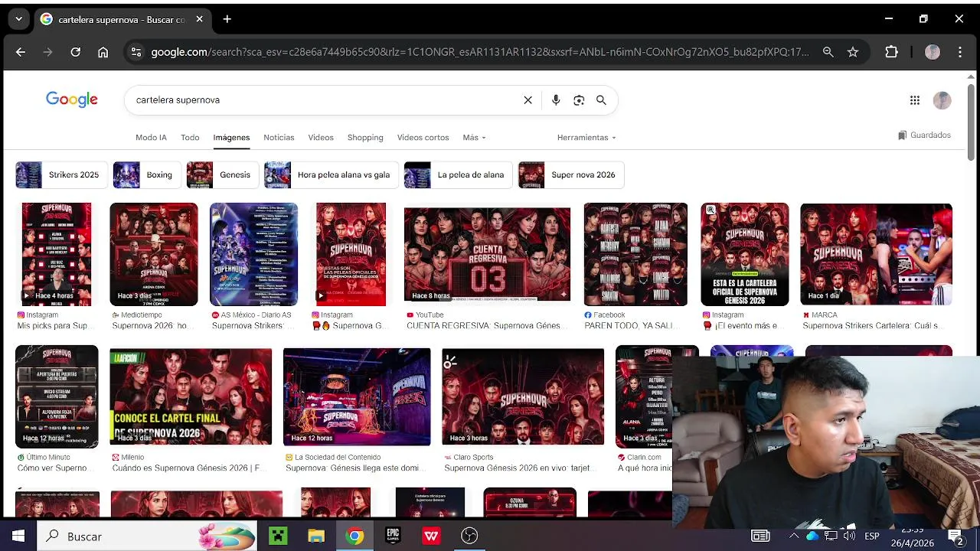This screenshot has width=980, height=551.
Task: Open the Extensions puzzle icon
Action: [891, 52]
